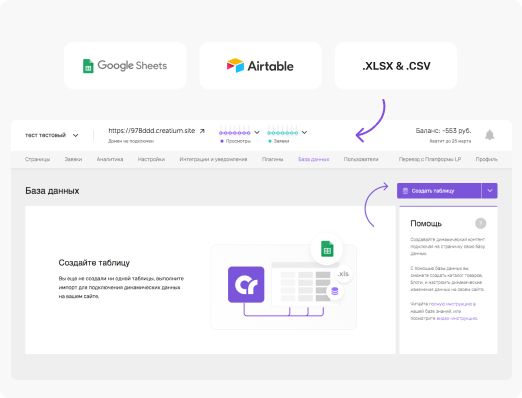The width and height of the screenshot is (522, 398).
Task: Open Интеграции и уведомления tab
Action: pyautogui.click(x=213, y=159)
